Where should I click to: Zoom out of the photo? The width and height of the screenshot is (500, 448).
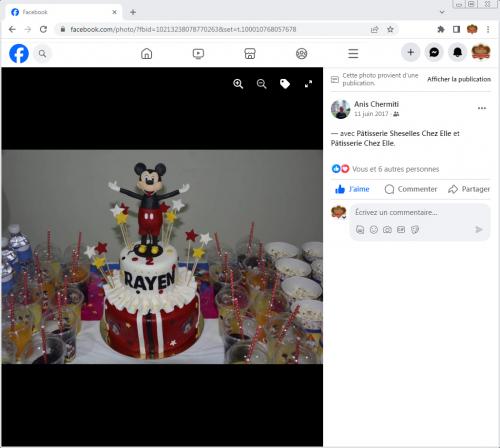(262, 84)
